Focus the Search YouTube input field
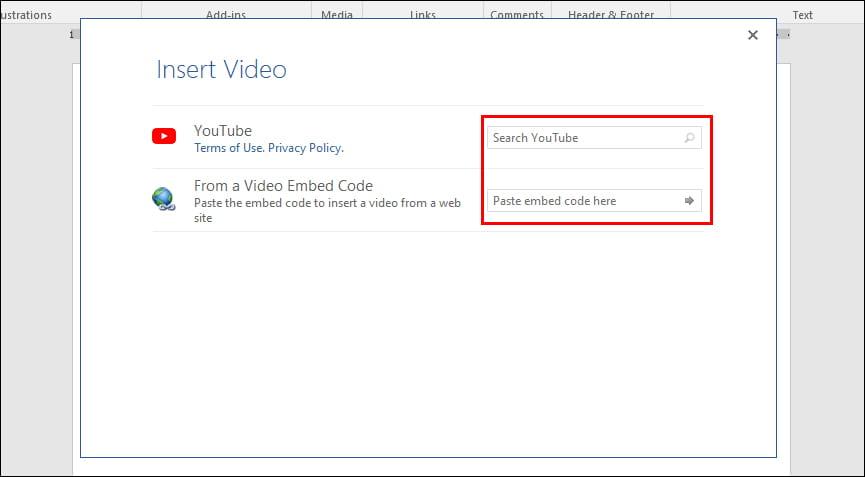 (594, 138)
